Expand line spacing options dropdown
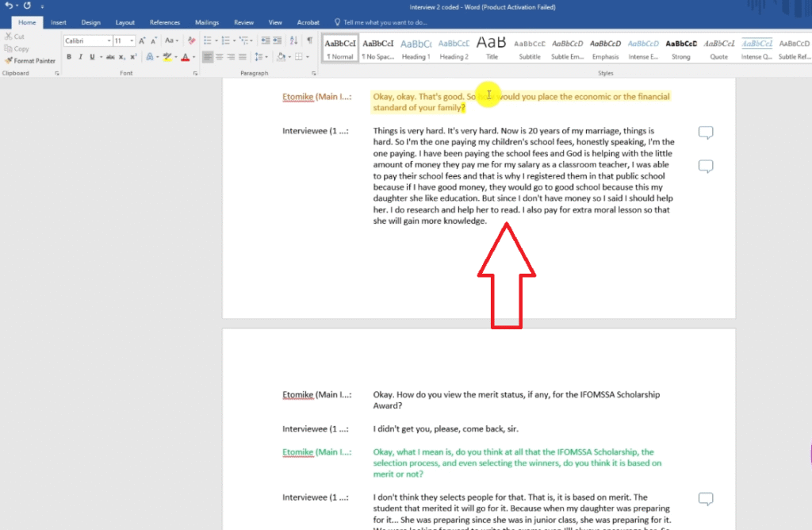Image resolution: width=812 pixels, height=530 pixels. (x=261, y=57)
